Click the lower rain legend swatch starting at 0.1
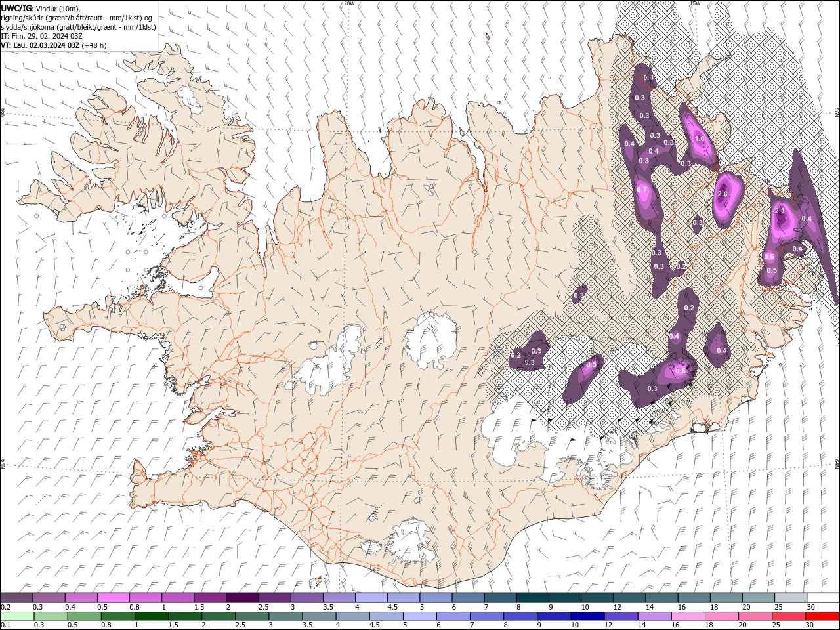The image size is (840, 630). tap(17, 616)
